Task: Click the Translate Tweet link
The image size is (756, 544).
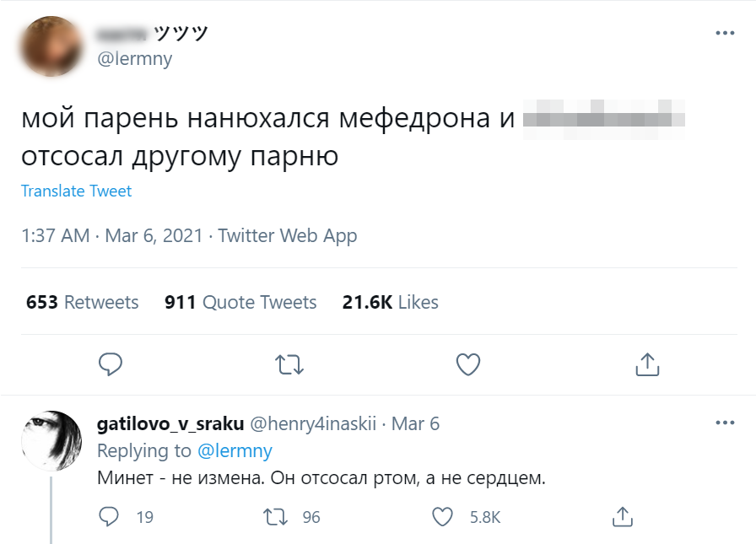Action: point(76,191)
